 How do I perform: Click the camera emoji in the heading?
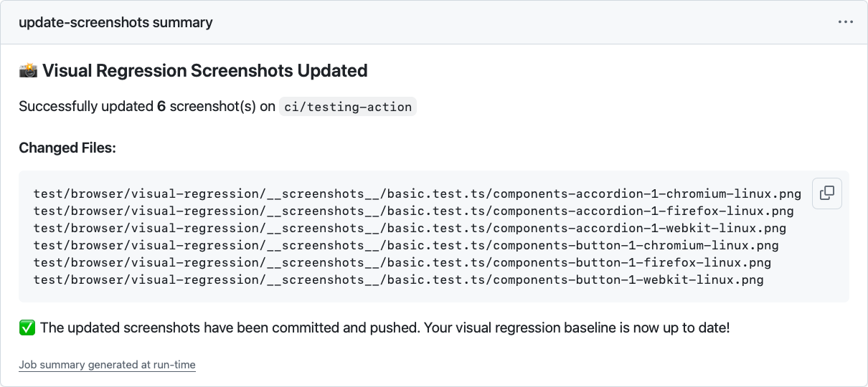click(x=28, y=70)
